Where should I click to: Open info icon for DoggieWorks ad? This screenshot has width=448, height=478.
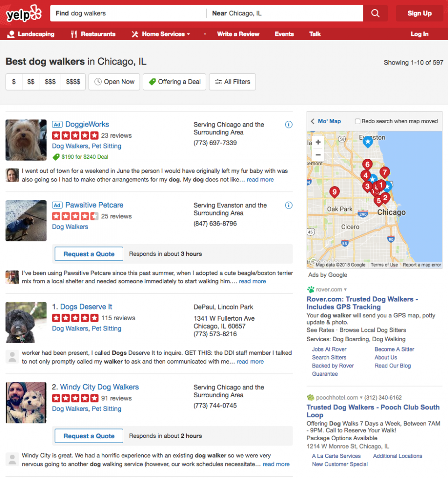pos(288,124)
